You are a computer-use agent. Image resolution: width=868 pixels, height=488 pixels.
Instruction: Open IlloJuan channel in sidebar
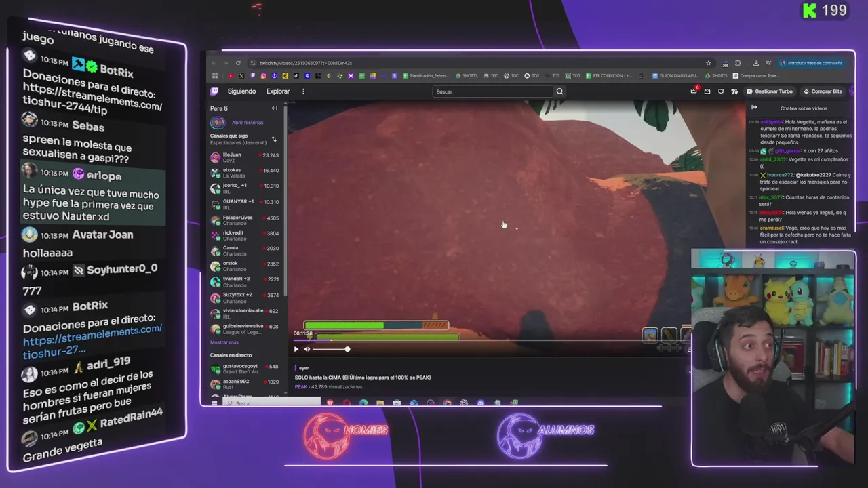(244, 157)
